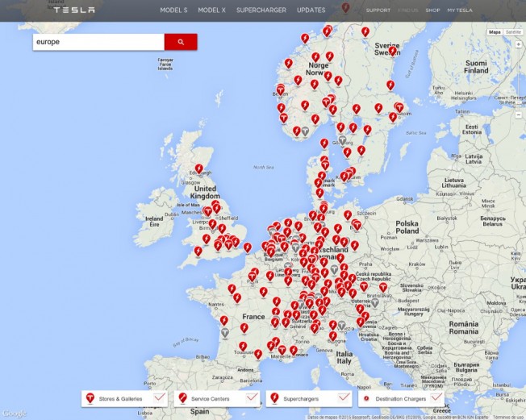The height and width of the screenshot is (420, 526).
Task: Click the red map pin icon in the header
Action: (x=346, y=9)
